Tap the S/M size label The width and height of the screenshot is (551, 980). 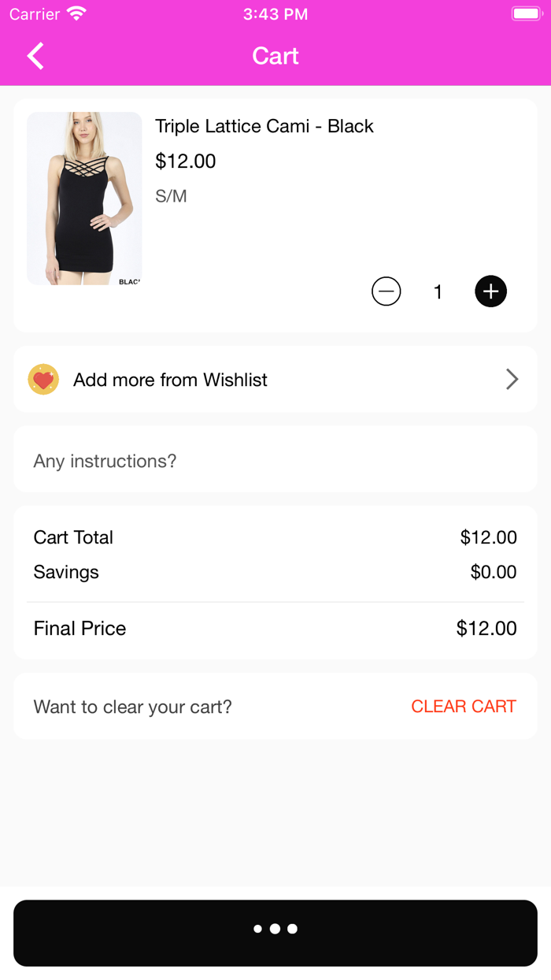tap(171, 196)
